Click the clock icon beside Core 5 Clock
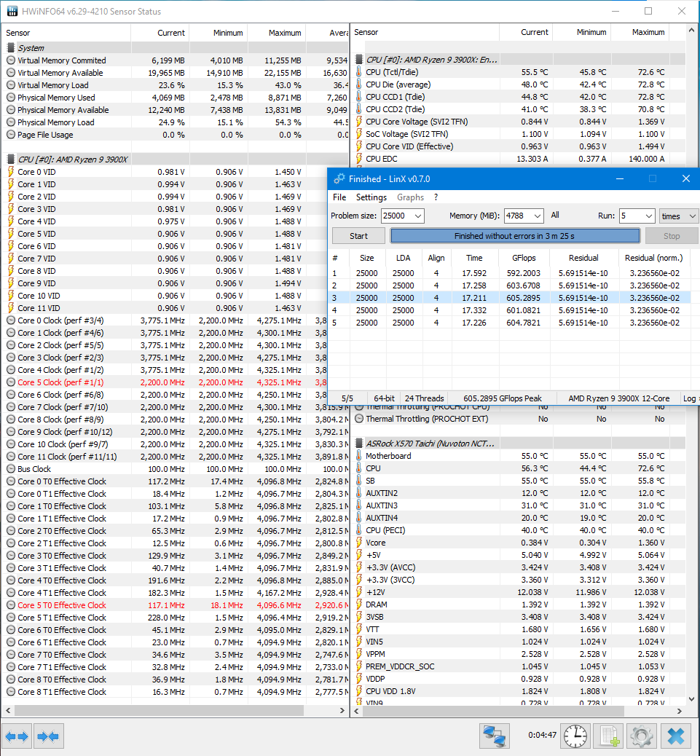Screen dimensions: 700x756 point(11,382)
